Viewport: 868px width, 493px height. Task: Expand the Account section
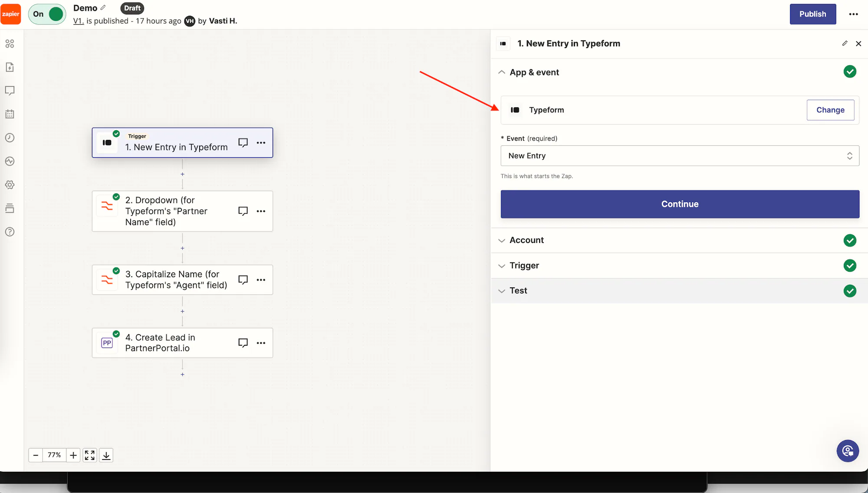tap(679, 240)
